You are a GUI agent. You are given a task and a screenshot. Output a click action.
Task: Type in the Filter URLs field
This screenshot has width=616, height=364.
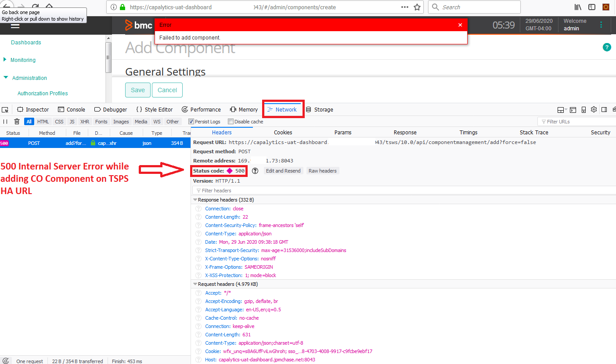[x=577, y=122]
